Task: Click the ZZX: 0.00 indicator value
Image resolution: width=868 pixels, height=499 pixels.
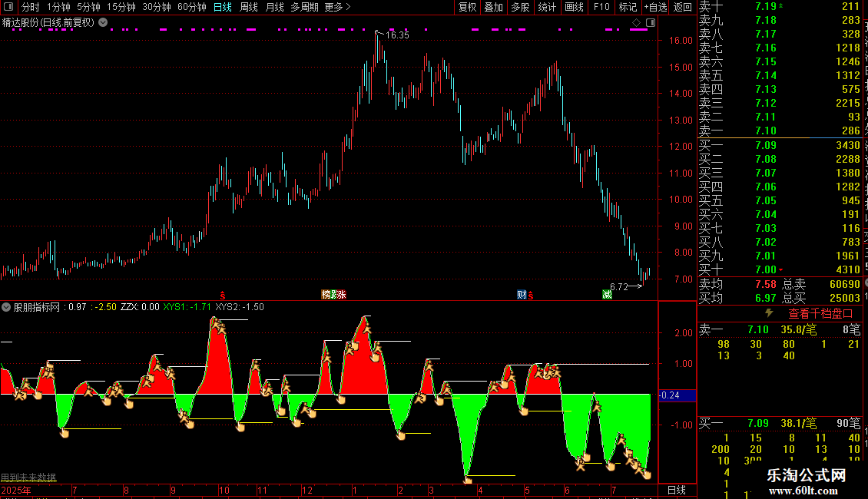Action: coord(140,307)
